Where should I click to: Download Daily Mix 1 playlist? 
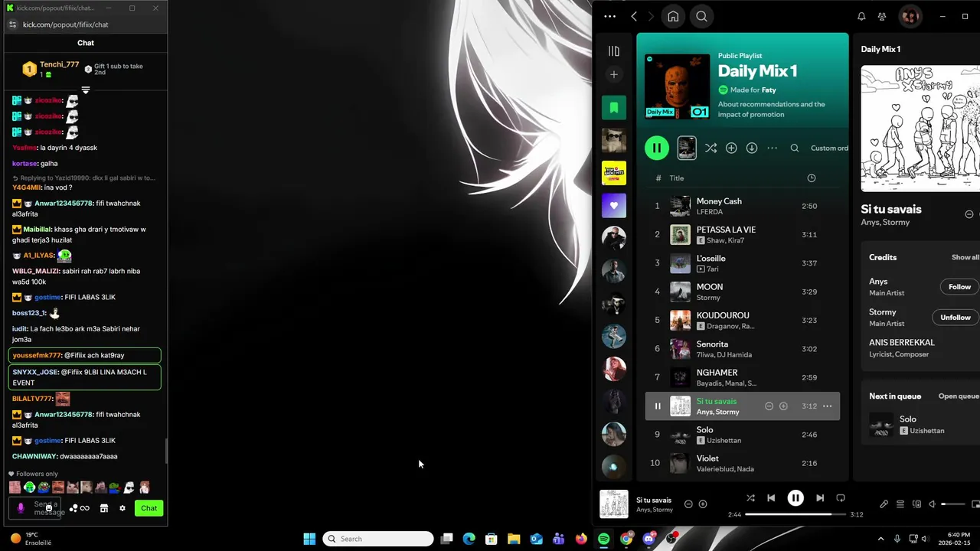(x=752, y=148)
